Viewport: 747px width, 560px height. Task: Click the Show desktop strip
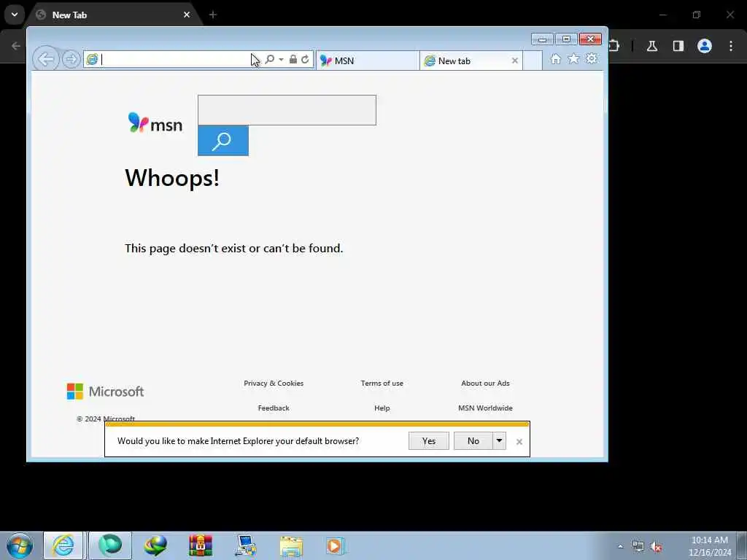pos(742,546)
